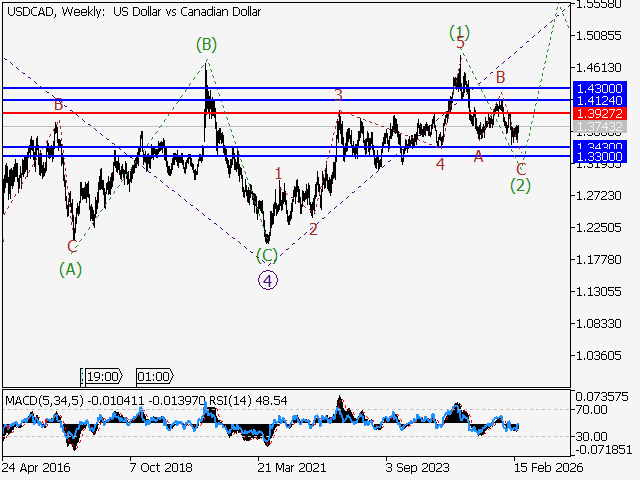The image size is (640, 480).
Task: Click red wave label 1
Action: pos(278,173)
